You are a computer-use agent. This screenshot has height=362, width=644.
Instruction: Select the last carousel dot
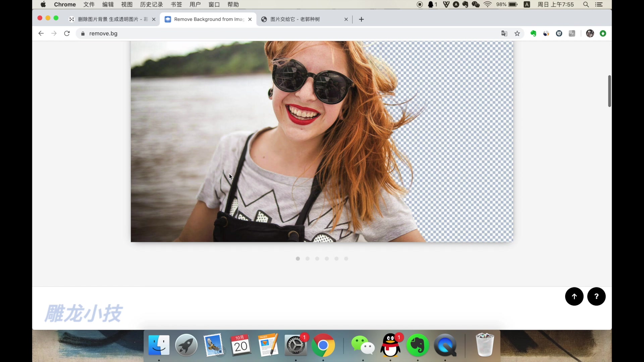coord(346,259)
